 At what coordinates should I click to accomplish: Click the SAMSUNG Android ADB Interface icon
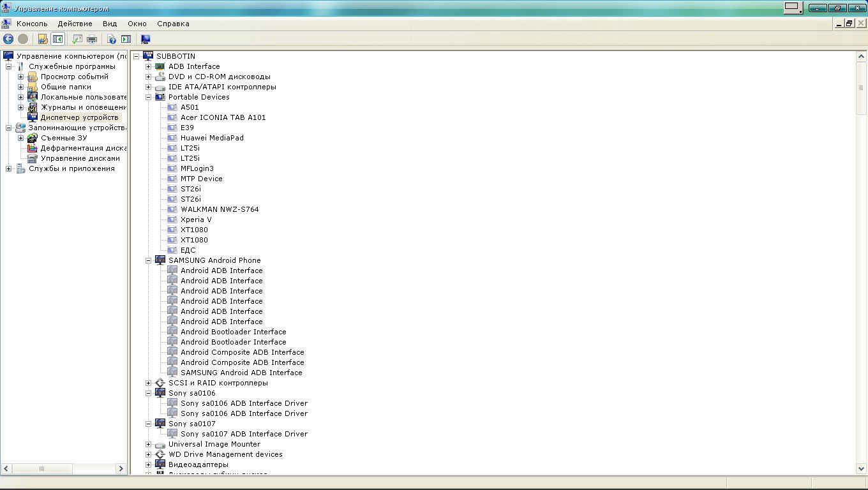(172, 373)
